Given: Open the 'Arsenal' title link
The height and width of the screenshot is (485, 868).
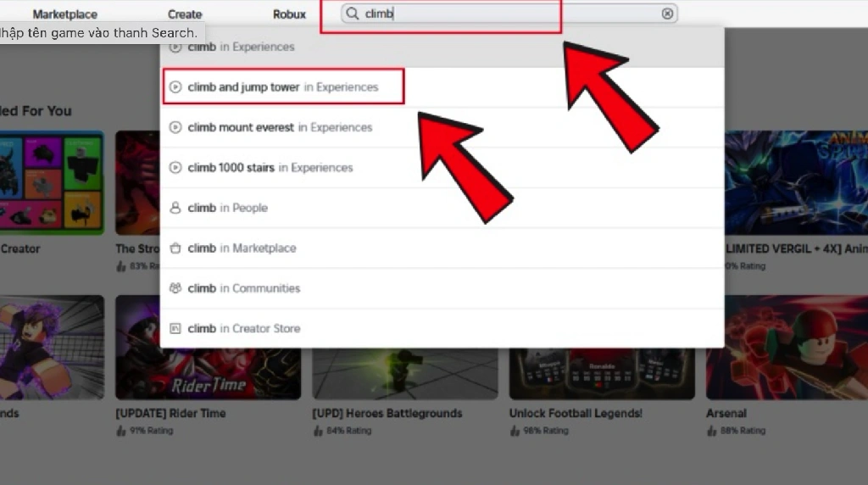Looking at the screenshot, I should coord(726,413).
